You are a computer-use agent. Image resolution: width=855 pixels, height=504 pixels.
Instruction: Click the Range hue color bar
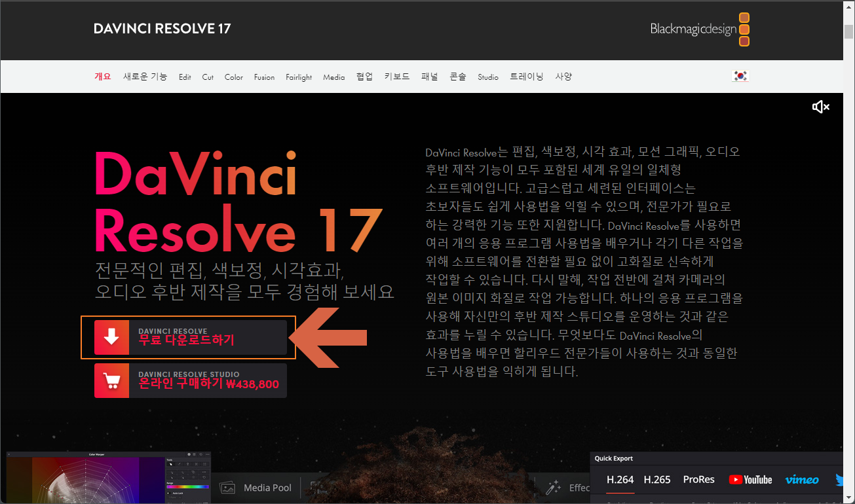point(188,486)
